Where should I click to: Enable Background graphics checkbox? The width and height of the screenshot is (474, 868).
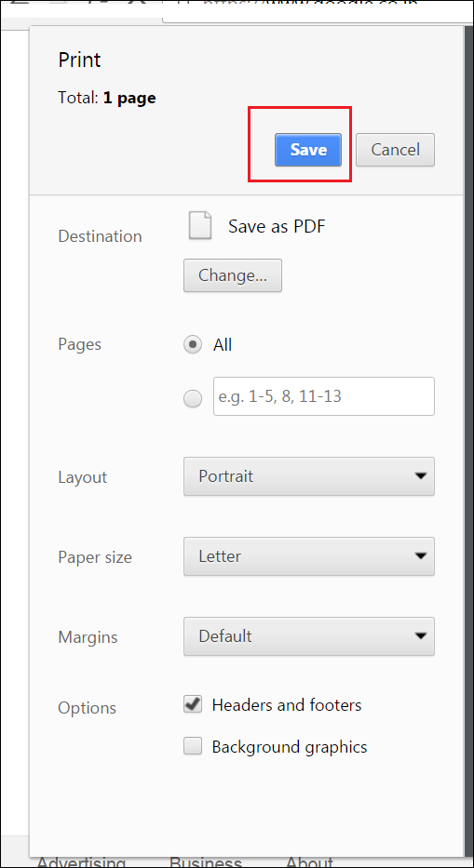click(x=193, y=747)
